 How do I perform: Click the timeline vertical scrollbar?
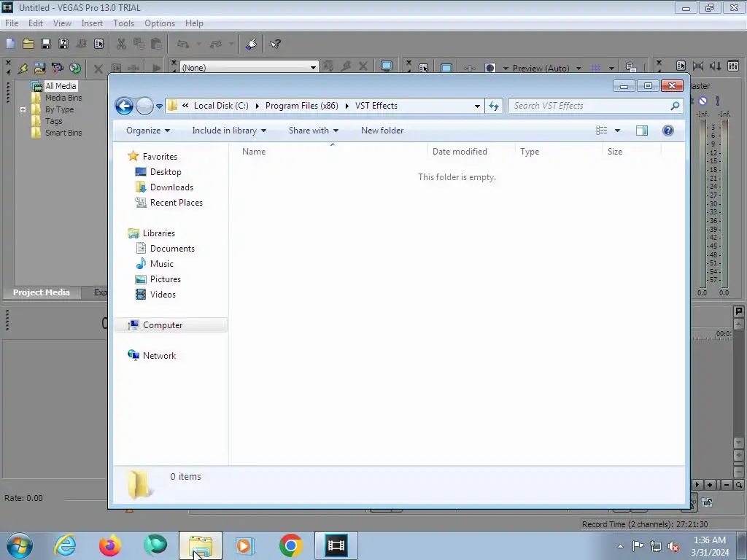tap(738, 384)
